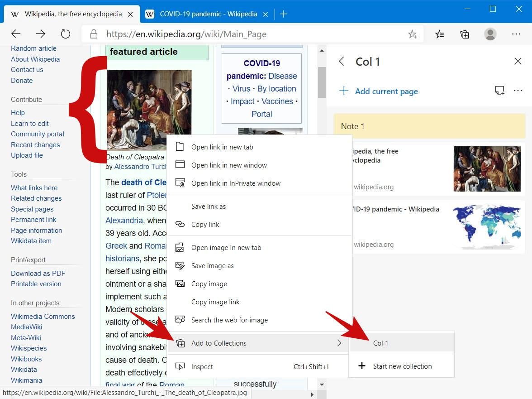Click the Copy image icon
Screen dimensions: 532x399
pos(180,283)
